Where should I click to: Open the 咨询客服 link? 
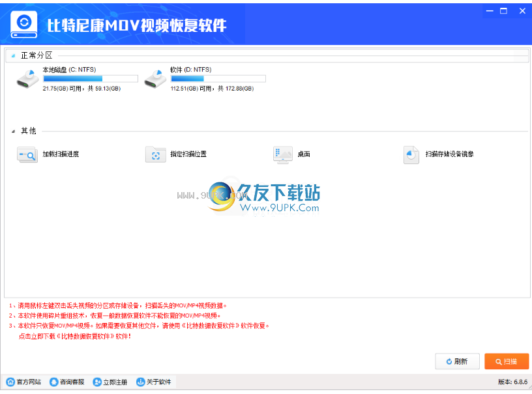72,382
